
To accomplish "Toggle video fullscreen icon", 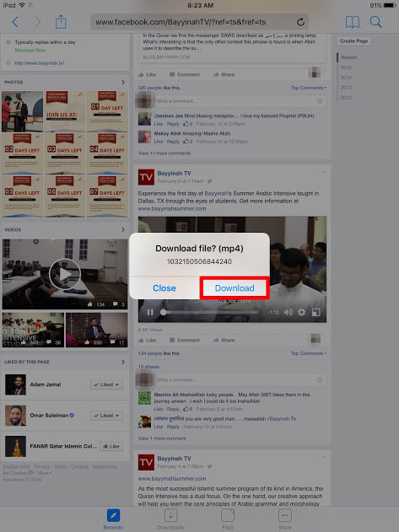I will [x=315, y=312].
